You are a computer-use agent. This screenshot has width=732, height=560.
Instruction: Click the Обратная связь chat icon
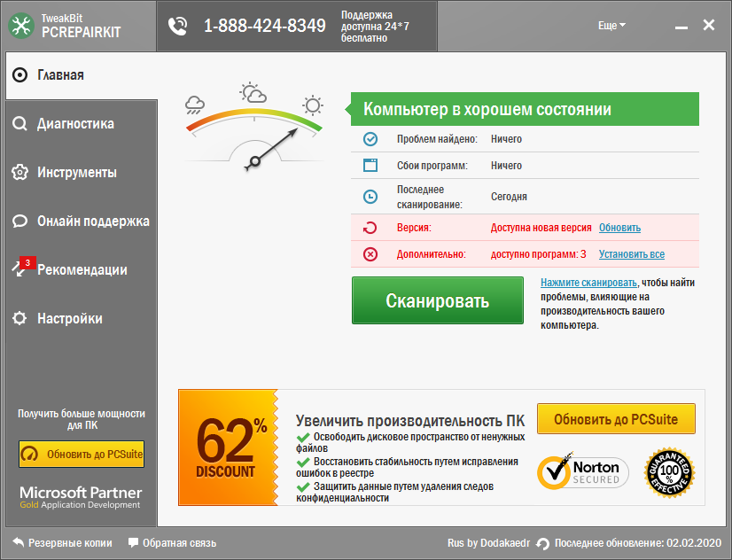134,543
